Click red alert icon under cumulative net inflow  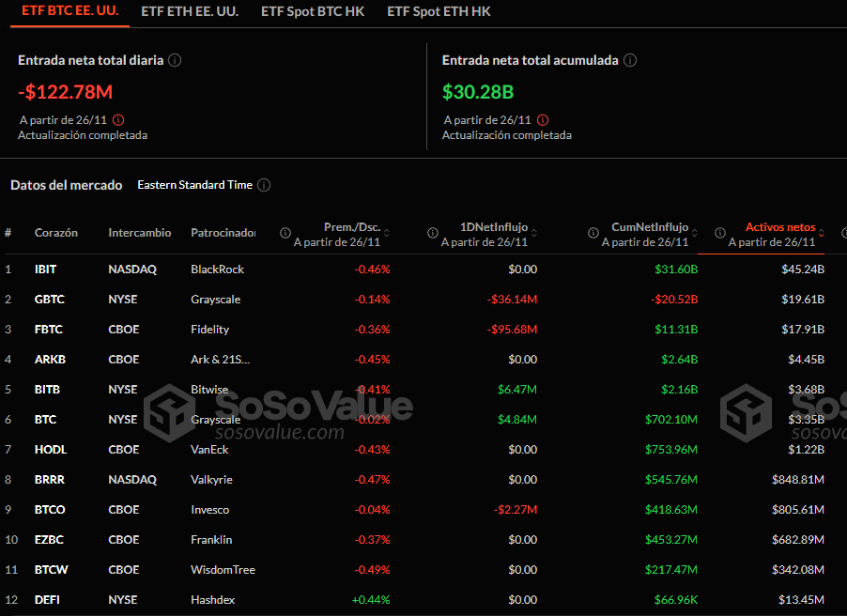click(x=543, y=120)
